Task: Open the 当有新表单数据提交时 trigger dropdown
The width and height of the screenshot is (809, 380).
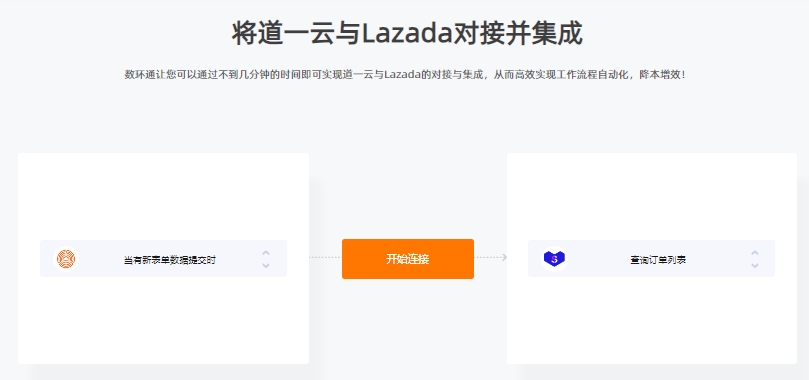Action: [x=163, y=258]
